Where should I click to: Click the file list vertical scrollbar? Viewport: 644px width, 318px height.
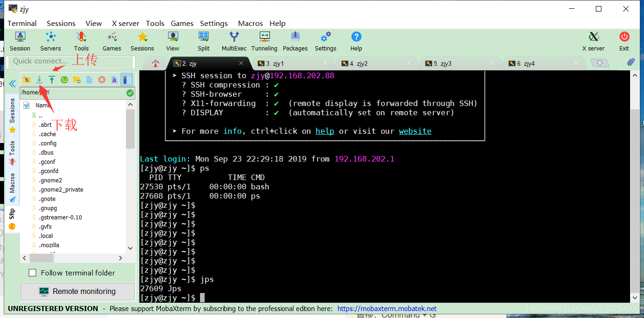pyautogui.click(x=130, y=130)
